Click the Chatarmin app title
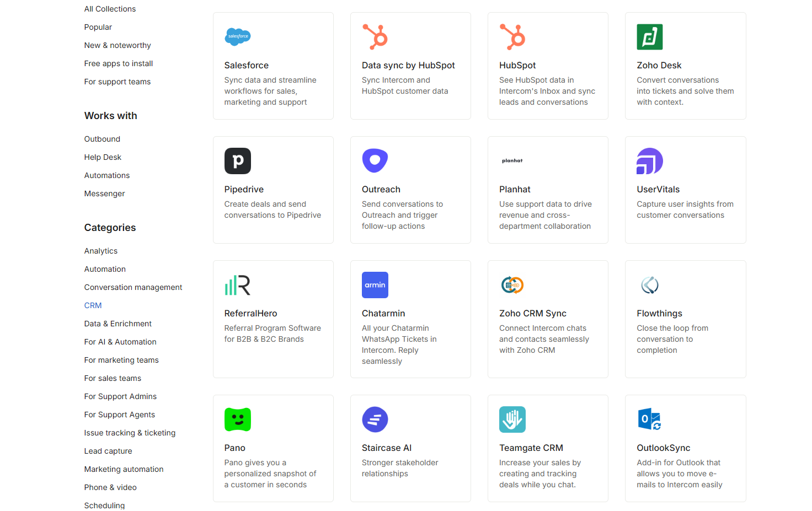This screenshot has width=812, height=511. tap(383, 313)
